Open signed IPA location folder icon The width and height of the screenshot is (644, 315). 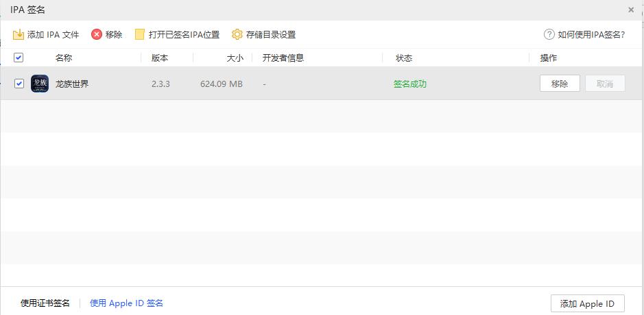[140, 34]
